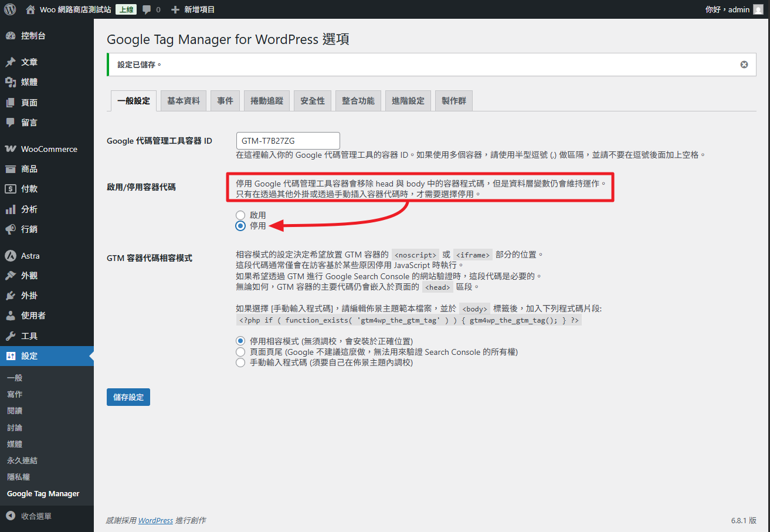Click the 儲存設定 button

coord(128,397)
